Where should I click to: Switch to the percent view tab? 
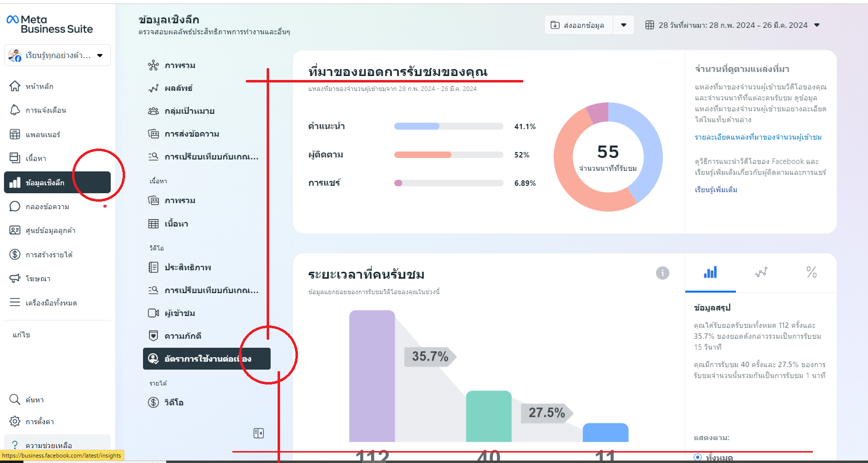[x=811, y=272]
